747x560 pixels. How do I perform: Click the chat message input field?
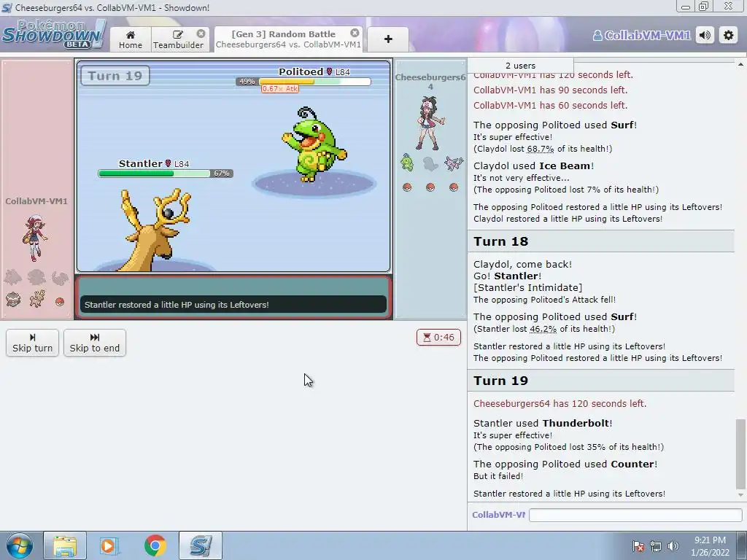coord(635,515)
